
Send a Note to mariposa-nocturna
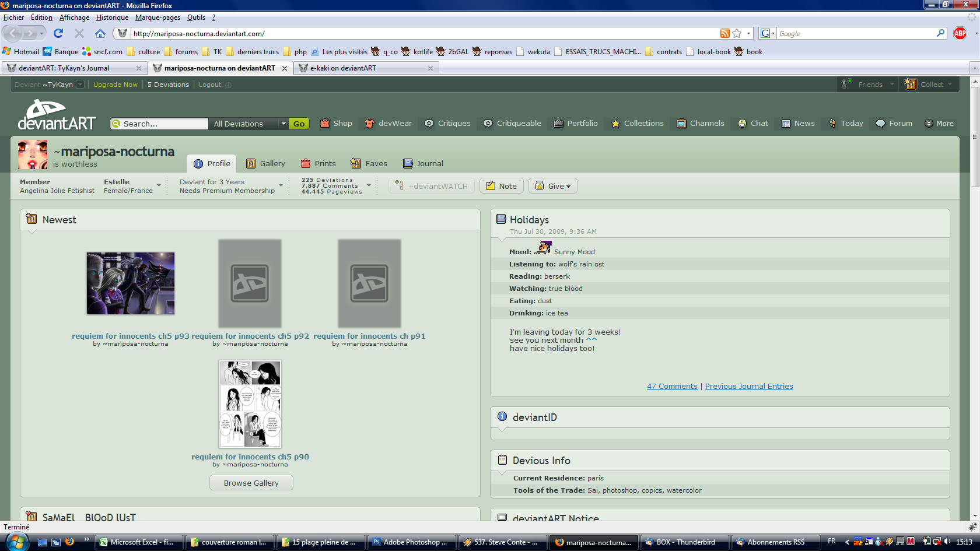(x=501, y=186)
